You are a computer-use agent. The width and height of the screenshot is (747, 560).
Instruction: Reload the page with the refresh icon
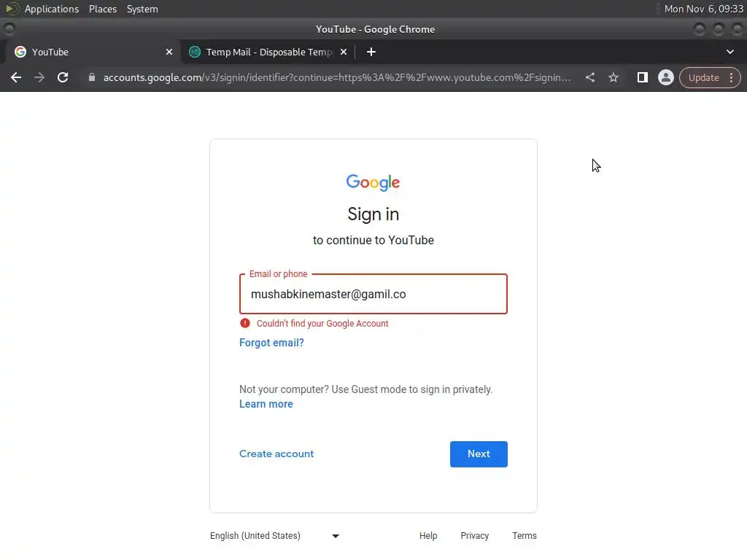point(63,77)
